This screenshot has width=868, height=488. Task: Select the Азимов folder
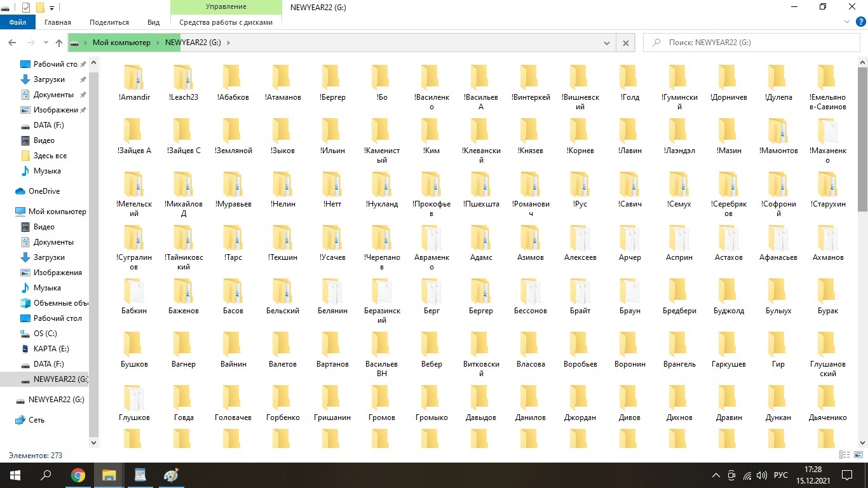click(531, 243)
